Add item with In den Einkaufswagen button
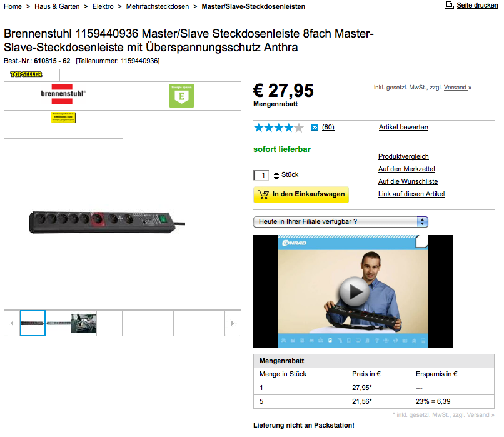This screenshot has width=504, height=437. [x=301, y=194]
